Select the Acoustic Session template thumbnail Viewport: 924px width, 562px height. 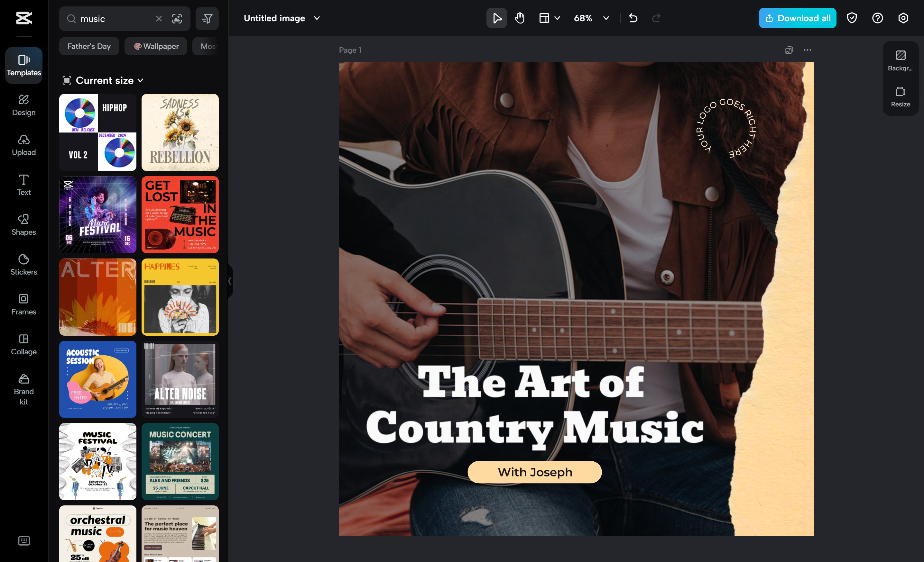tap(97, 379)
